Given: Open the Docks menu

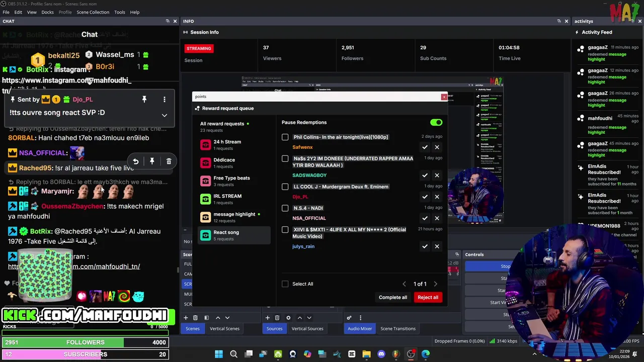Looking at the screenshot, I should pyautogui.click(x=47, y=12).
